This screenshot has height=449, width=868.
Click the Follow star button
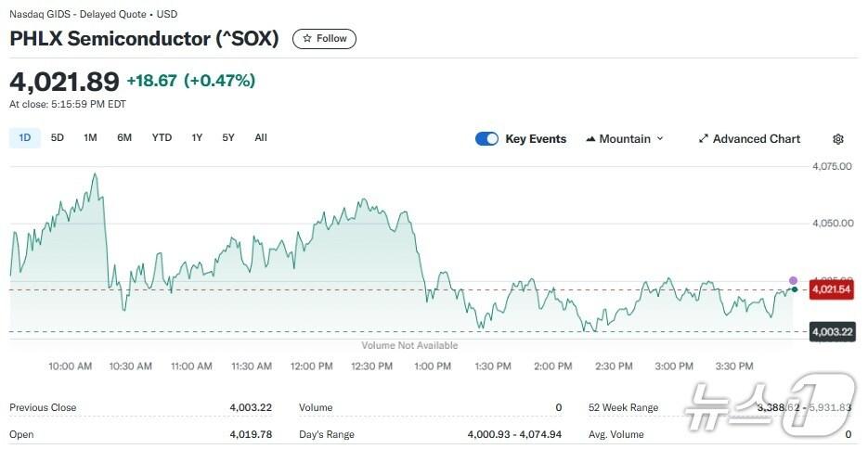pyautogui.click(x=324, y=39)
